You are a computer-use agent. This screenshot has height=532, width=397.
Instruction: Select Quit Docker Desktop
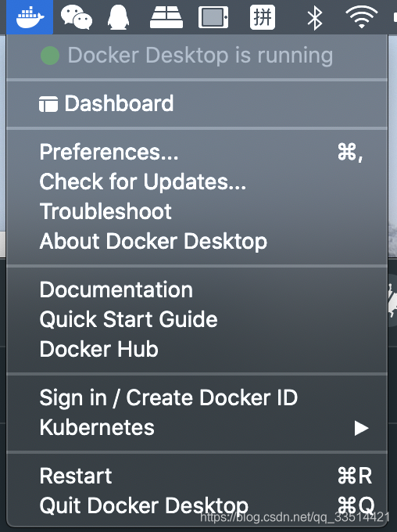[197, 505]
